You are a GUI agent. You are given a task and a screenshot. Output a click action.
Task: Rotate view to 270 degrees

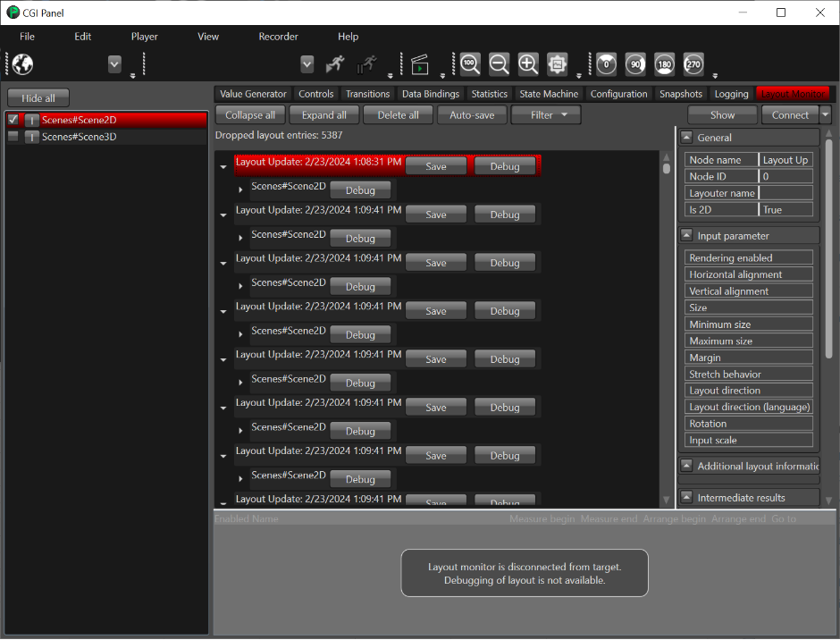693,64
